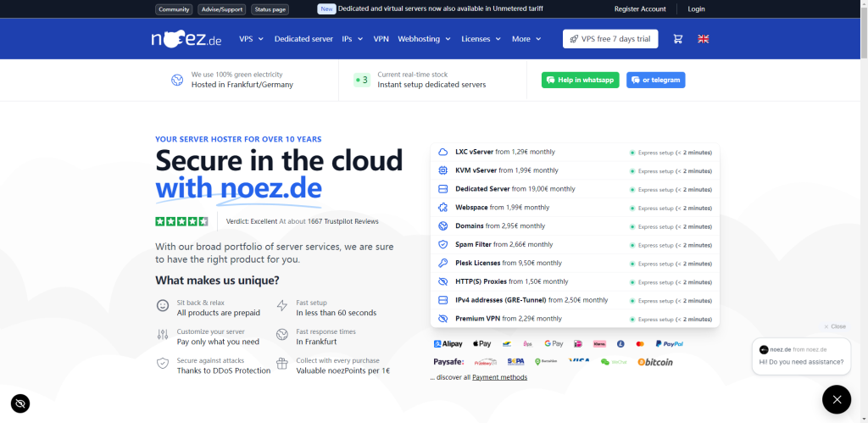Screen dimensions: 868x423
Task: Click the or telegram button
Action: point(656,80)
